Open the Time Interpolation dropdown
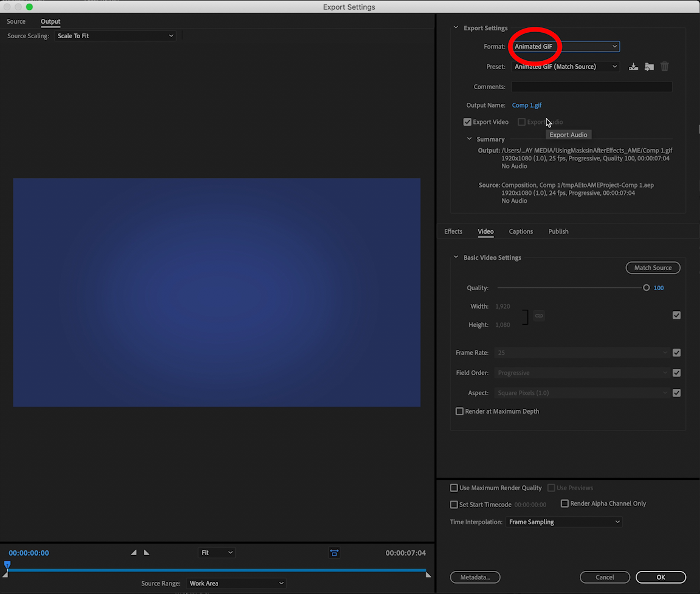Viewport: 700px width, 594px height. click(x=564, y=522)
